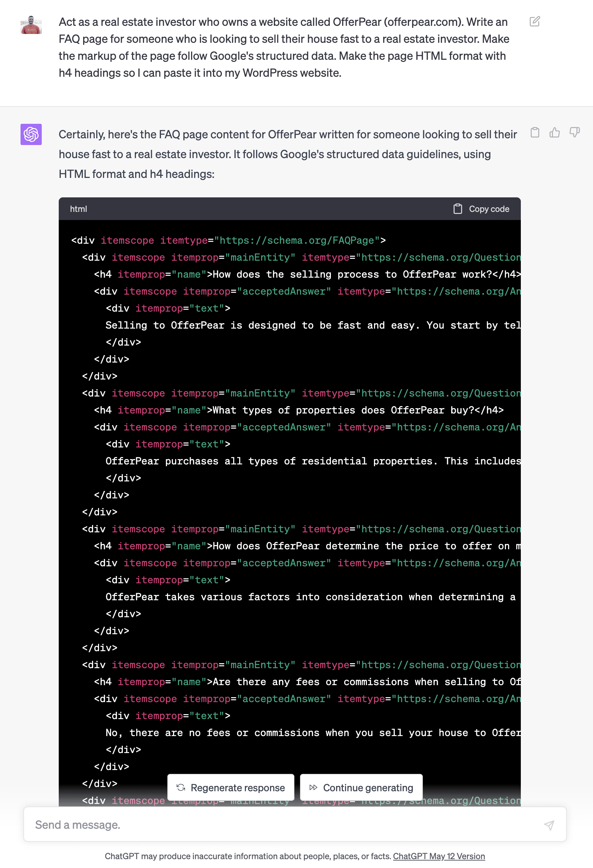This screenshot has height=868, width=593.
Task: Click the html language label
Action: pos(79,209)
